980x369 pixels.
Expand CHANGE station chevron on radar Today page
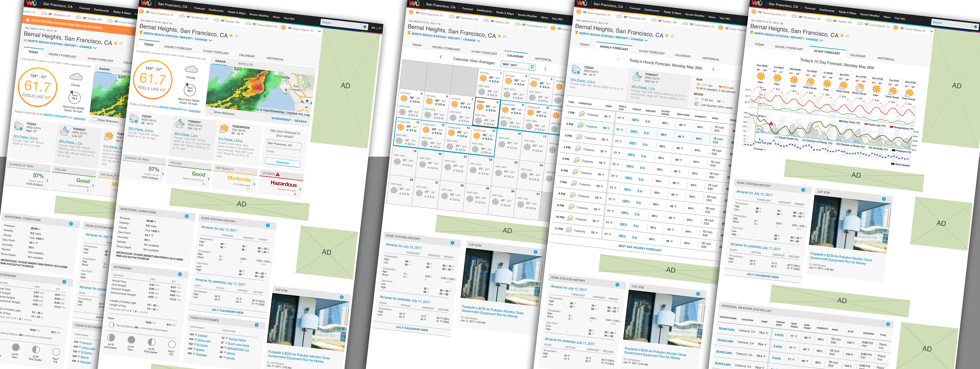coord(210,40)
